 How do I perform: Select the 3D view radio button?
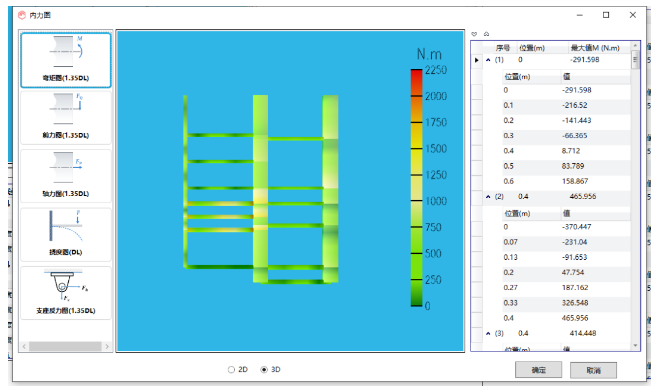(264, 370)
